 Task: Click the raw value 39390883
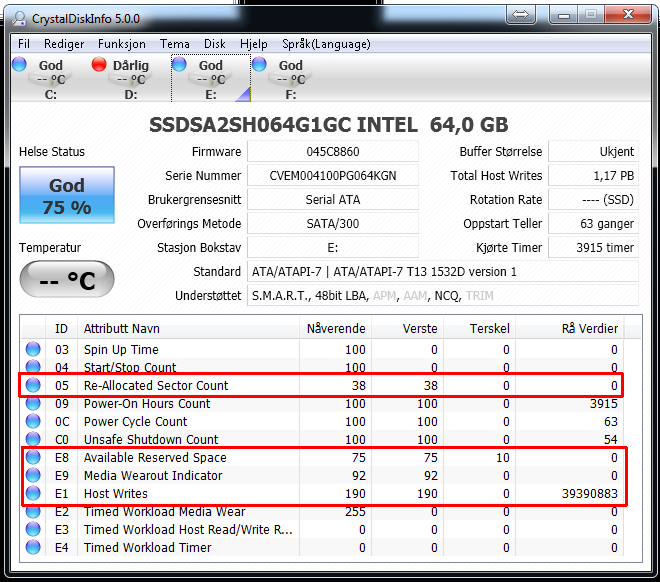point(590,493)
